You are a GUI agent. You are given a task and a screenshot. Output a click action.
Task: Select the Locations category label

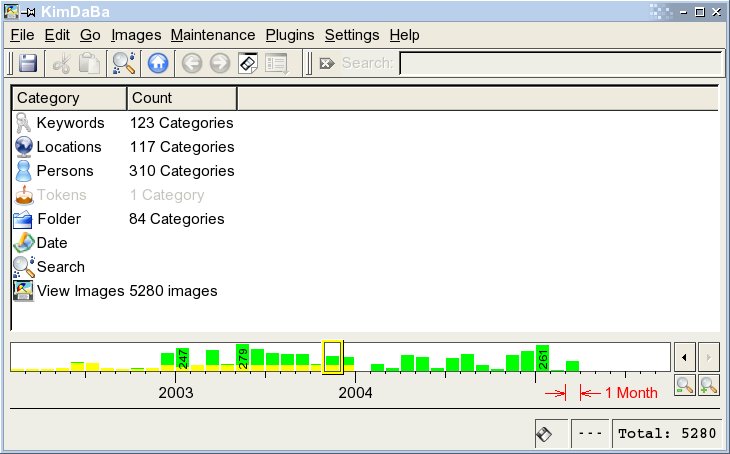tap(69, 147)
